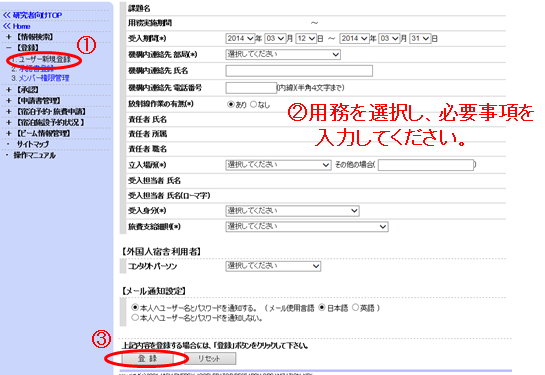545x375 pixels.
Task: Click the リセット button
Action: point(210,358)
